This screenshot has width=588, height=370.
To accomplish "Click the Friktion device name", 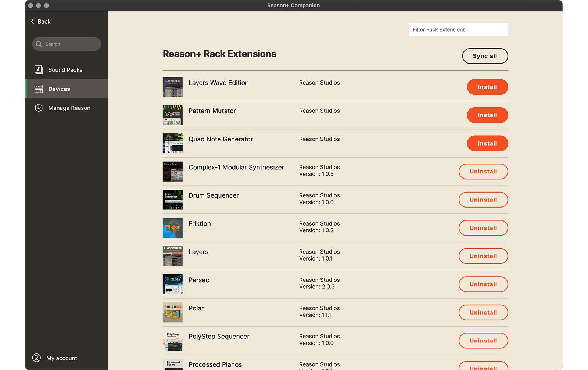I will tap(200, 223).
